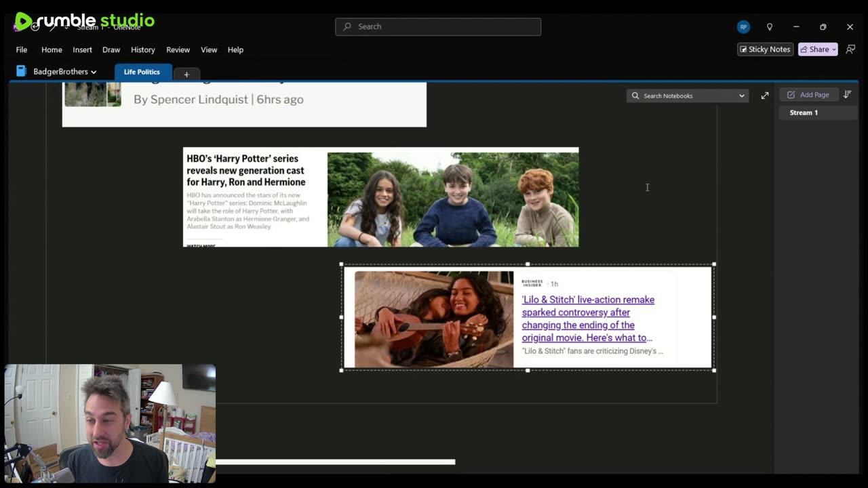Click the Search box in the title bar
Image resolution: width=868 pixels, height=488 pixels.
[438, 26]
